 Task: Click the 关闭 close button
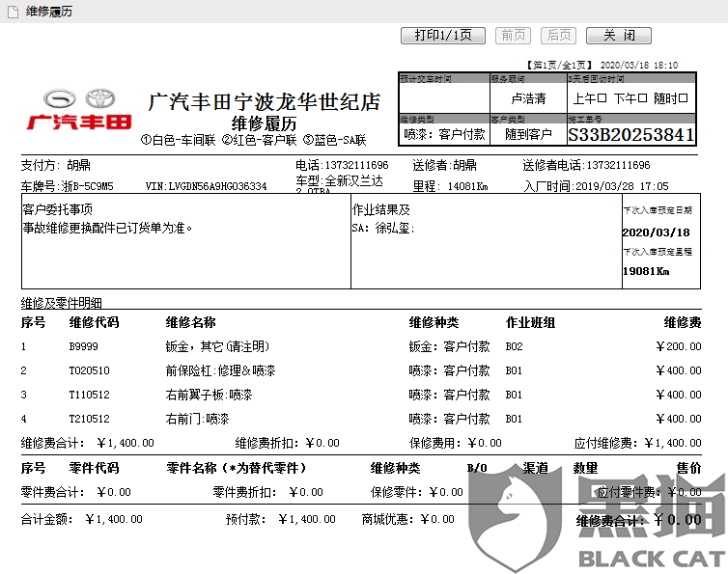619,36
